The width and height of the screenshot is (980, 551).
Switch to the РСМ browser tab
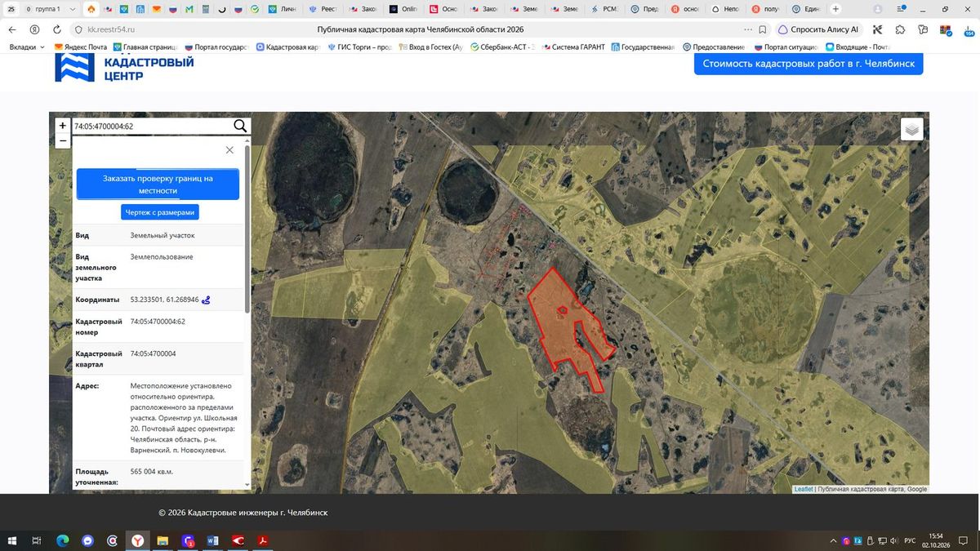[605, 9]
